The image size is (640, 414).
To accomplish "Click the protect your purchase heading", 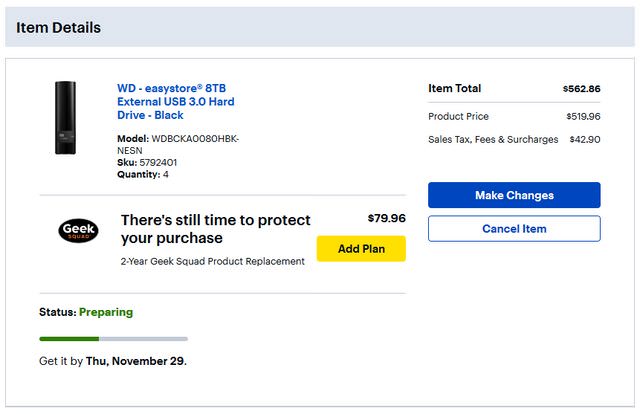I will pyautogui.click(x=215, y=229).
